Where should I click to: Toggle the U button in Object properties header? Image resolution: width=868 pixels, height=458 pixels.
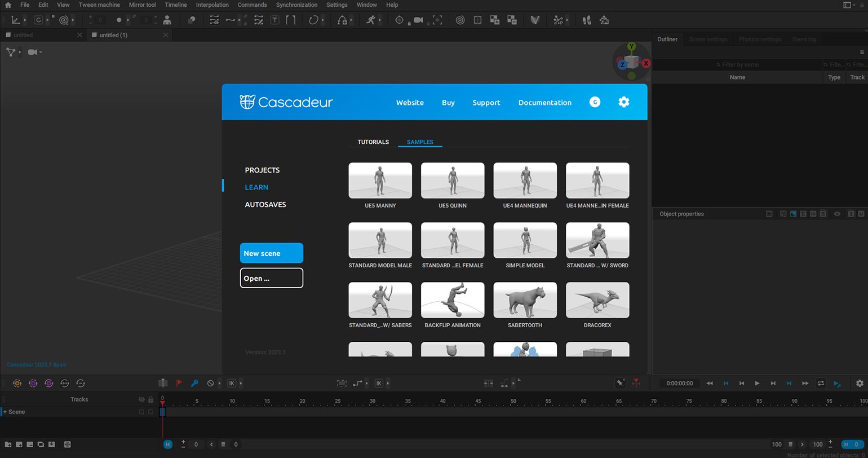(861, 214)
